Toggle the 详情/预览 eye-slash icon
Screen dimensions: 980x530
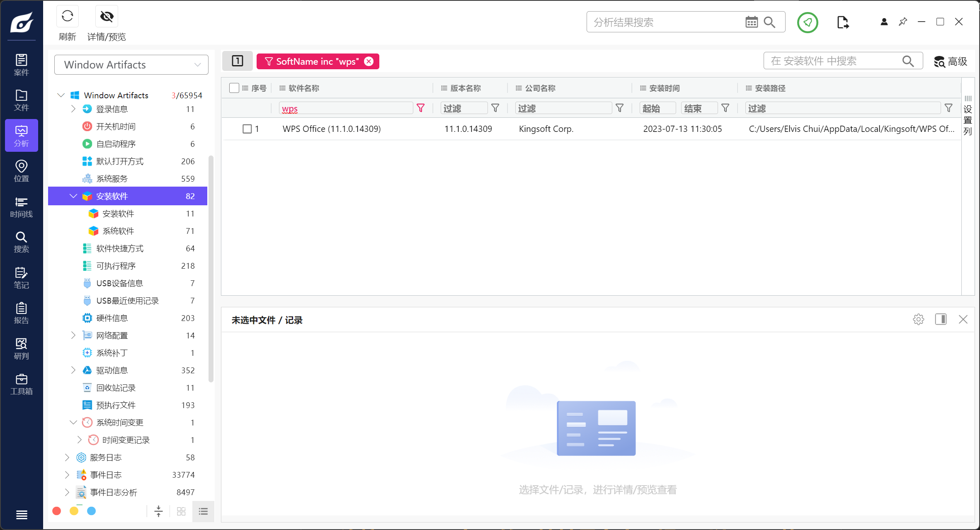coord(107,17)
